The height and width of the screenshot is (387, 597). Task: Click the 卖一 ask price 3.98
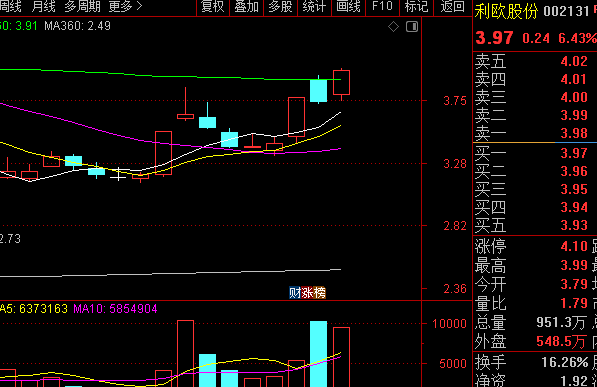pyautogui.click(x=574, y=133)
